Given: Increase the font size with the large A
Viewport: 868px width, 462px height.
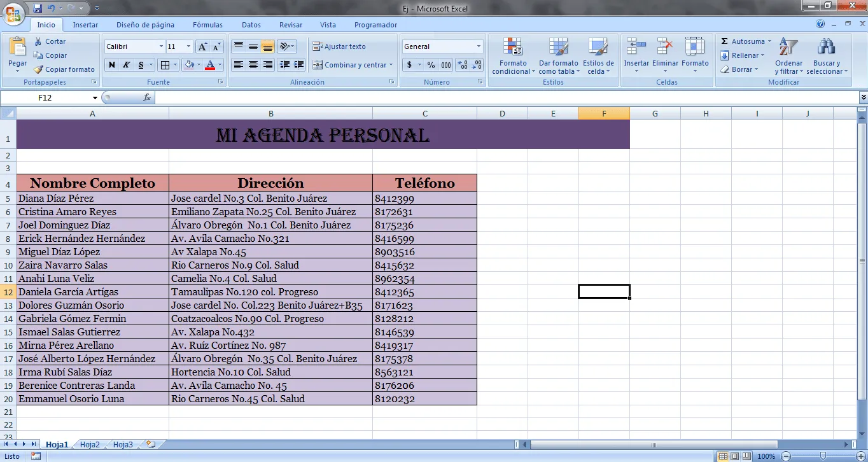Looking at the screenshot, I should [x=202, y=46].
